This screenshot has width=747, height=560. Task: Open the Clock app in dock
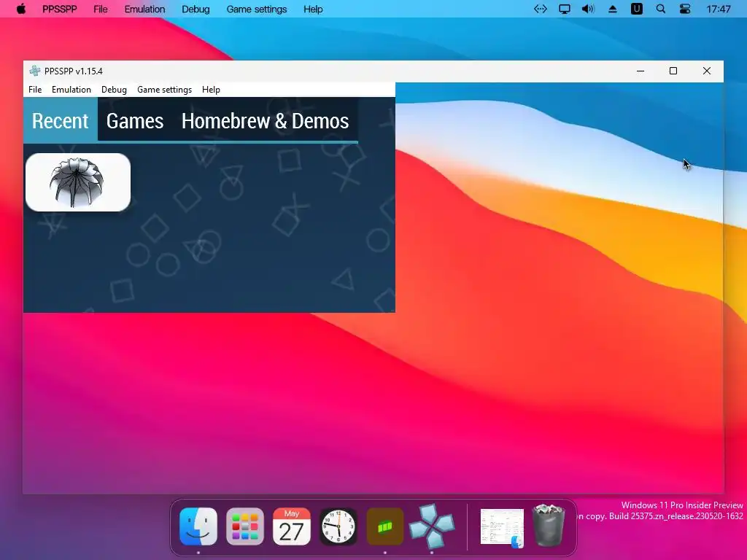click(x=338, y=526)
